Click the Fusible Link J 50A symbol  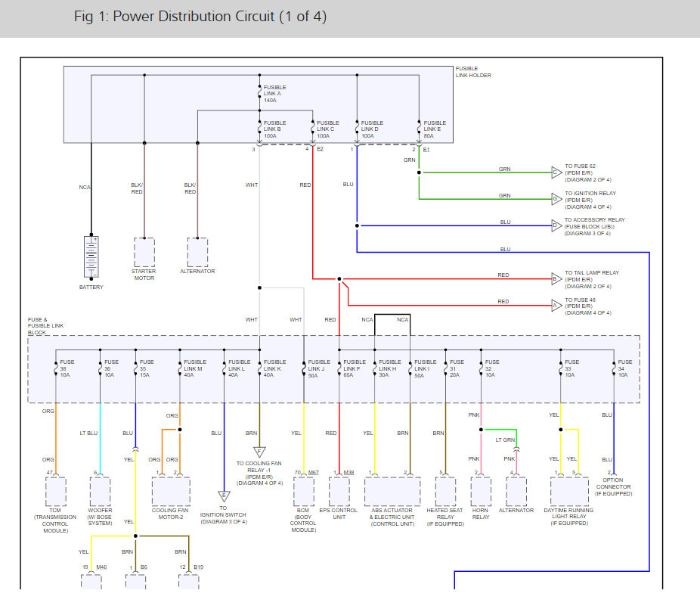304,368
